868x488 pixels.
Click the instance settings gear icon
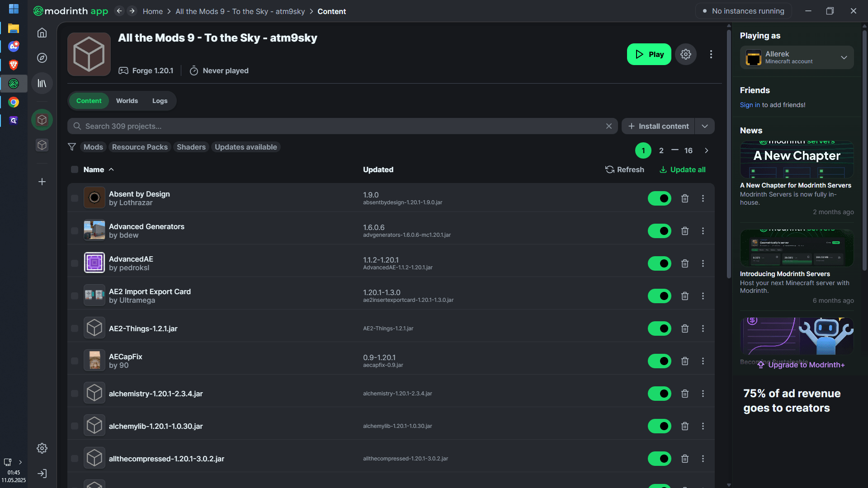pyautogui.click(x=686, y=54)
